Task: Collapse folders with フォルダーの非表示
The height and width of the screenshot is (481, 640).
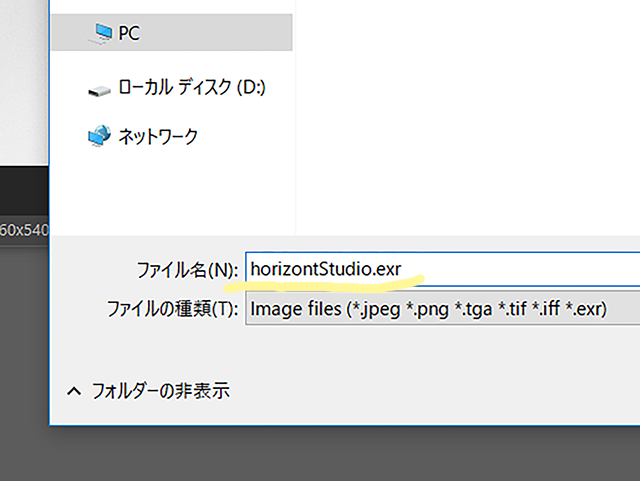Action: click(160, 391)
